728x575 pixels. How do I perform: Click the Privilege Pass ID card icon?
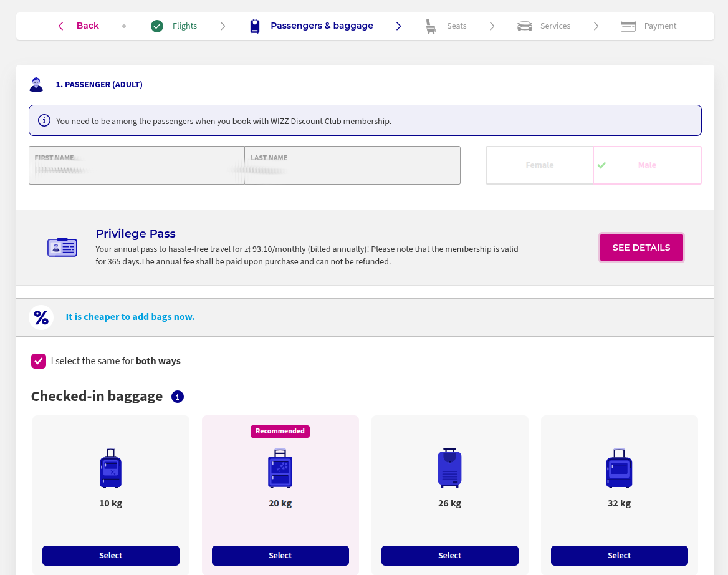tap(62, 248)
